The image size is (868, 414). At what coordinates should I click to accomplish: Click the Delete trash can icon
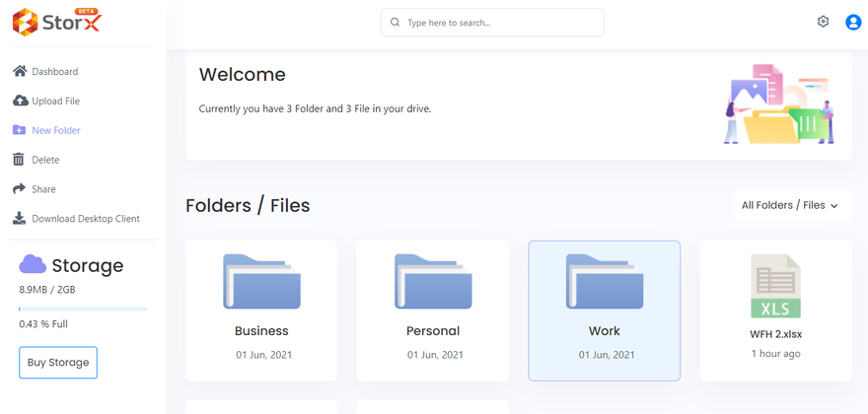coord(19,160)
